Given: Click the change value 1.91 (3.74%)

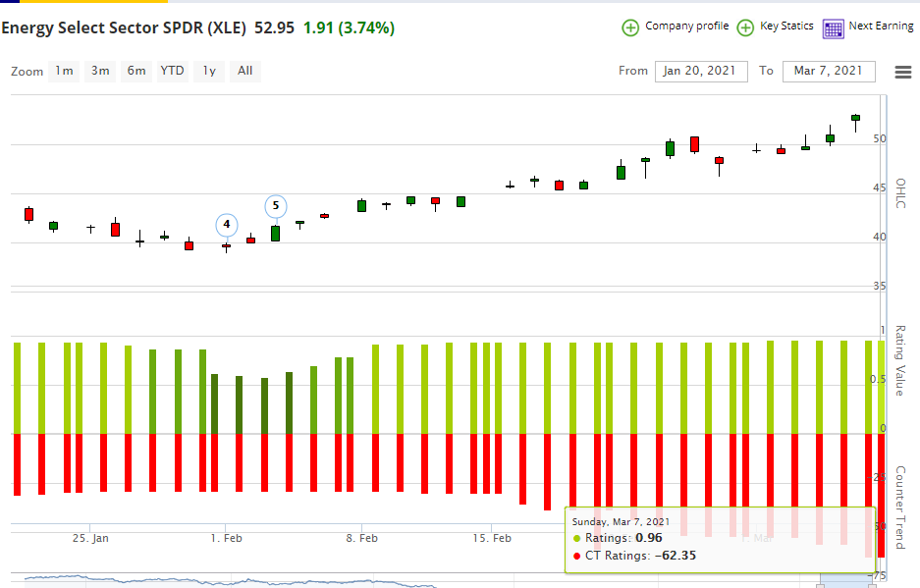Looking at the screenshot, I should (x=349, y=27).
